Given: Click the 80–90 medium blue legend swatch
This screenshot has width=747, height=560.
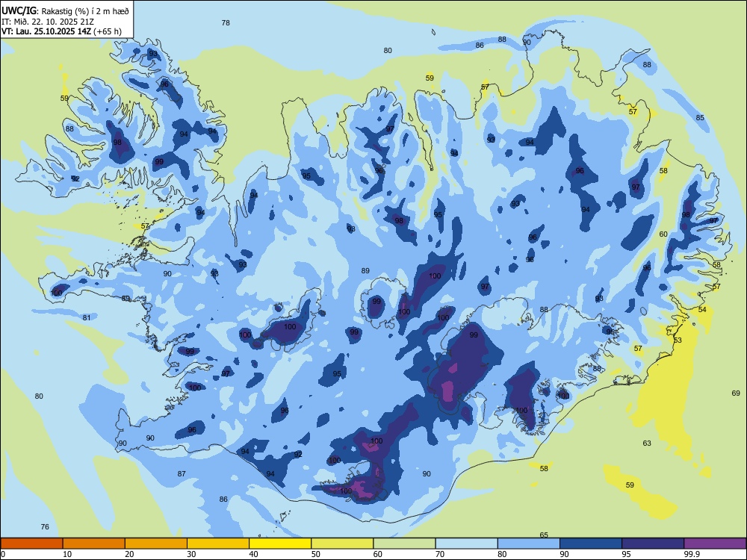Looking at the screenshot, I should coord(529,544).
